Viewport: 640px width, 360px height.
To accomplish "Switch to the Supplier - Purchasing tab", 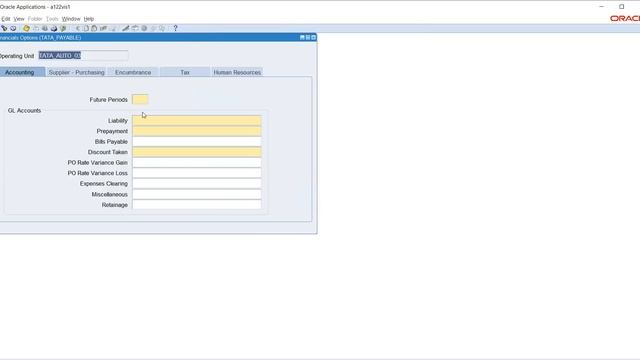I will tap(76, 72).
